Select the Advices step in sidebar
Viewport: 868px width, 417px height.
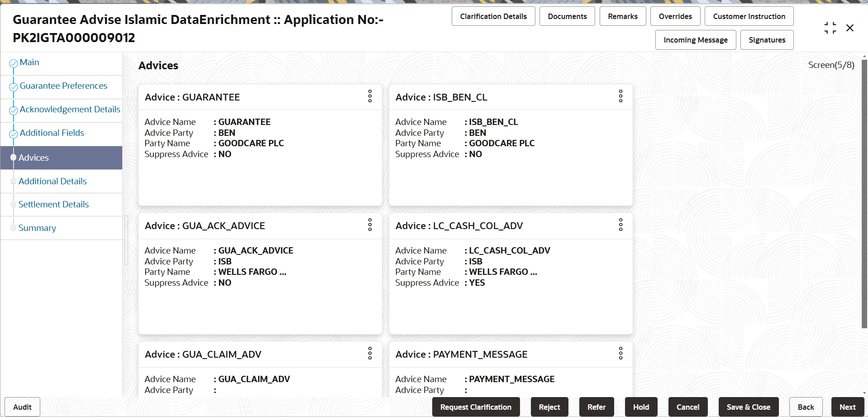(61, 158)
